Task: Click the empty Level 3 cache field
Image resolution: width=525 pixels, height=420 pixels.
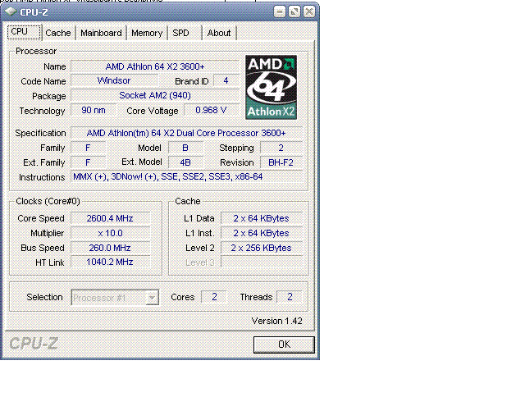Action: point(262,262)
